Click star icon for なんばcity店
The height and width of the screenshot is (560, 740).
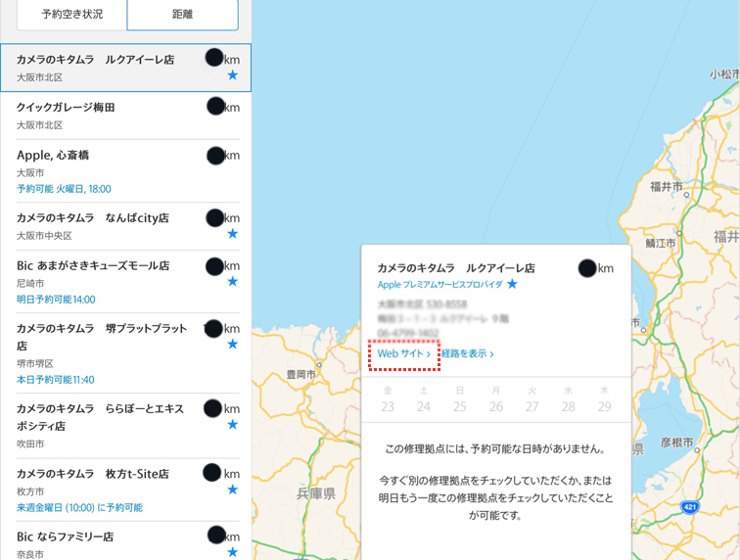tap(233, 234)
